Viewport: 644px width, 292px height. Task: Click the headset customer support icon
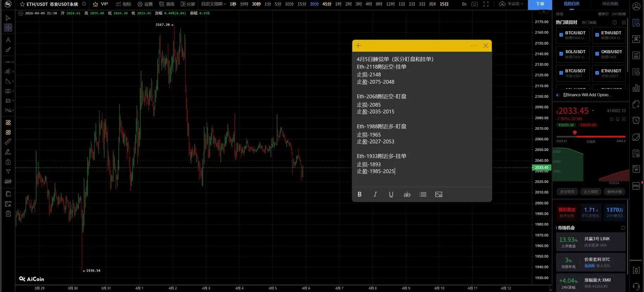coord(636,286)
